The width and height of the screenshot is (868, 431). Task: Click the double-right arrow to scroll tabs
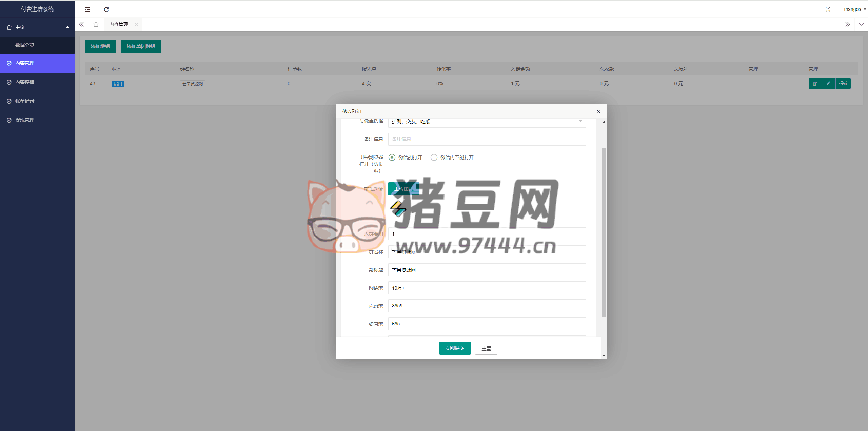coord(847,24)
